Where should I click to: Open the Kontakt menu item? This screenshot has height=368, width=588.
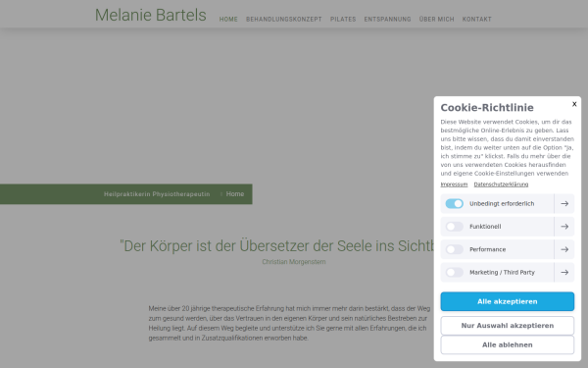click(476, 20)
